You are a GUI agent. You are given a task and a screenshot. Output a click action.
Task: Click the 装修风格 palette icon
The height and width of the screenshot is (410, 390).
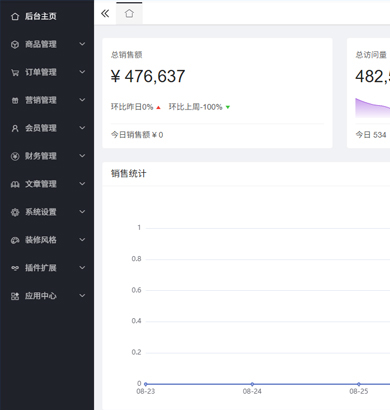click(x=15, y=240)
